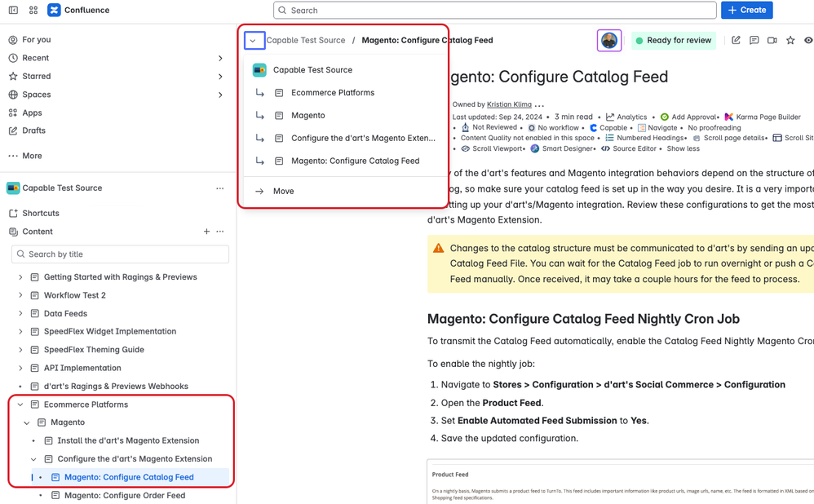Expand Workflow Test 2 tree node
814x504 pixels.
[x=20, y=295]
